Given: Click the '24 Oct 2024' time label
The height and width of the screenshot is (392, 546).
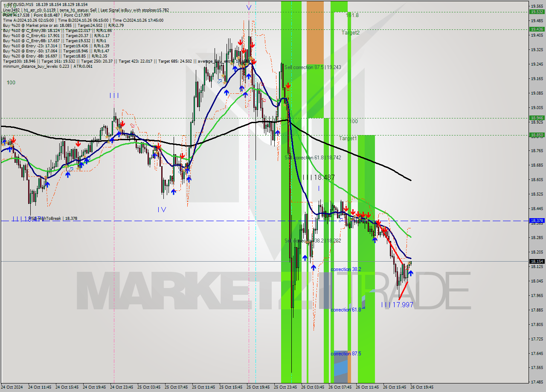Looking at the screenshot, I should coord(12,387).
